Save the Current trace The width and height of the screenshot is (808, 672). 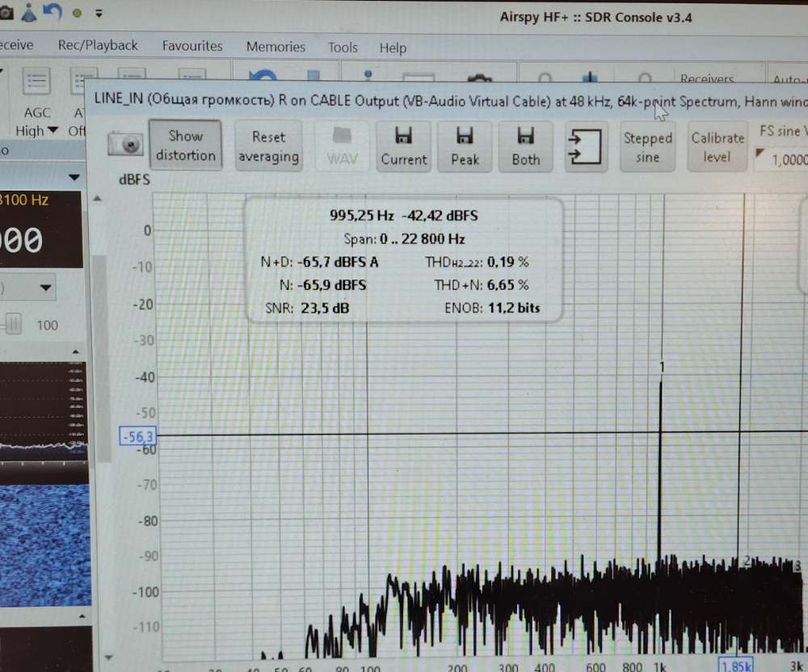pyautogui.click(x=403, y=146)
